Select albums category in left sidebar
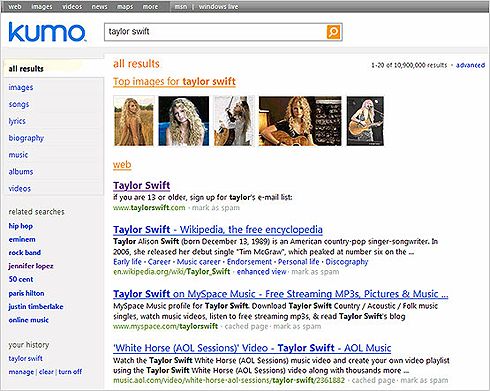The height and width of the screenshot is (391, 490). (21, 172)
